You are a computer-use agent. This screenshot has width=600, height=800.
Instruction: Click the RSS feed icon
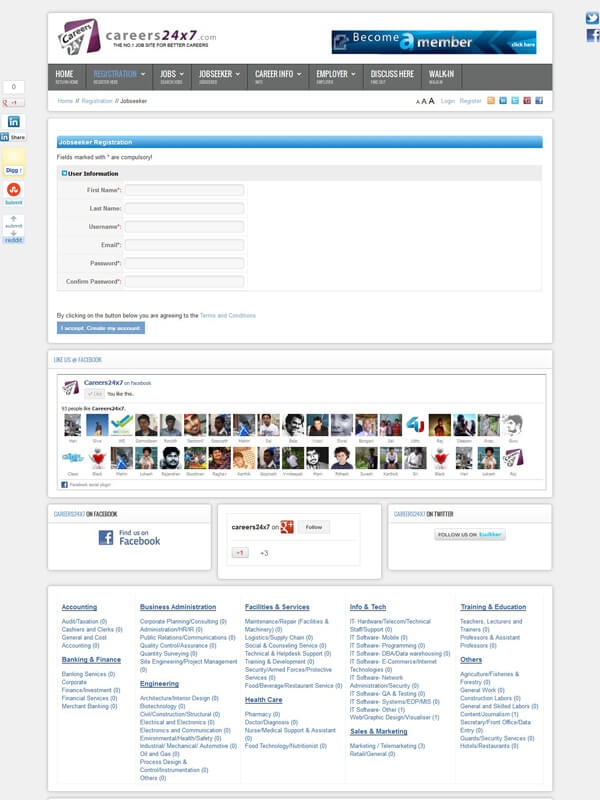click(490, 101)
